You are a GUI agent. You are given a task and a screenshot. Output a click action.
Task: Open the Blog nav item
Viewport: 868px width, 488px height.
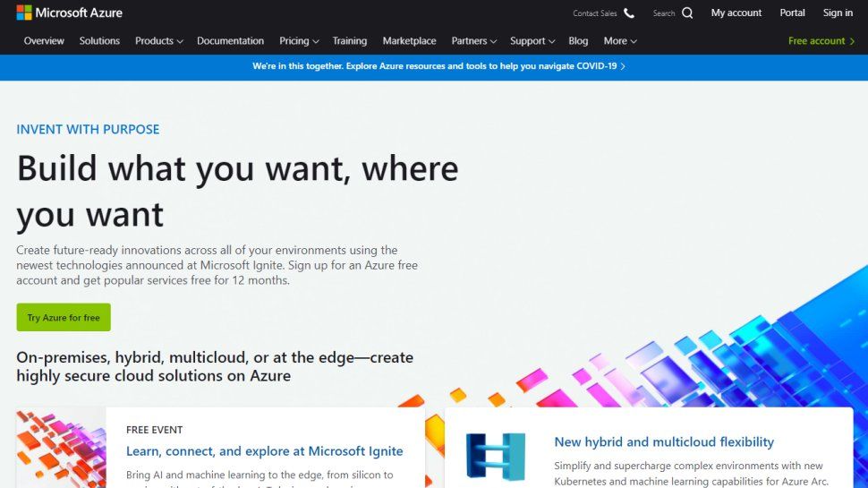pyautogui.click(x=578, y=41)
